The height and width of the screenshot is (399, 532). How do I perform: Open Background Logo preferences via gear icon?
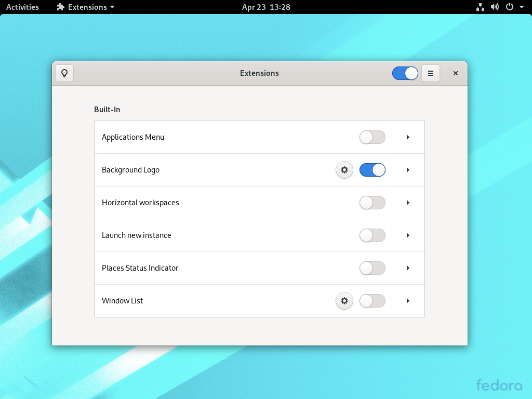click(x=344, y=170)
